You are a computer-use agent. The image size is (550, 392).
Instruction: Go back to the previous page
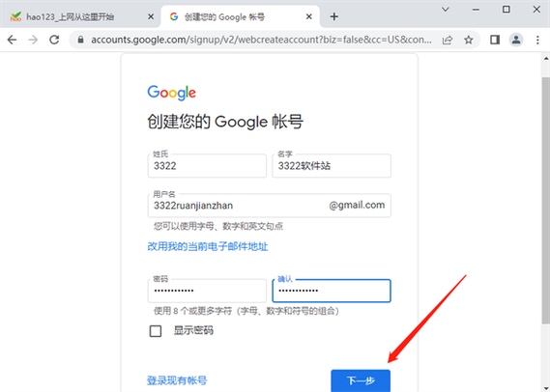tap(13, 40)
